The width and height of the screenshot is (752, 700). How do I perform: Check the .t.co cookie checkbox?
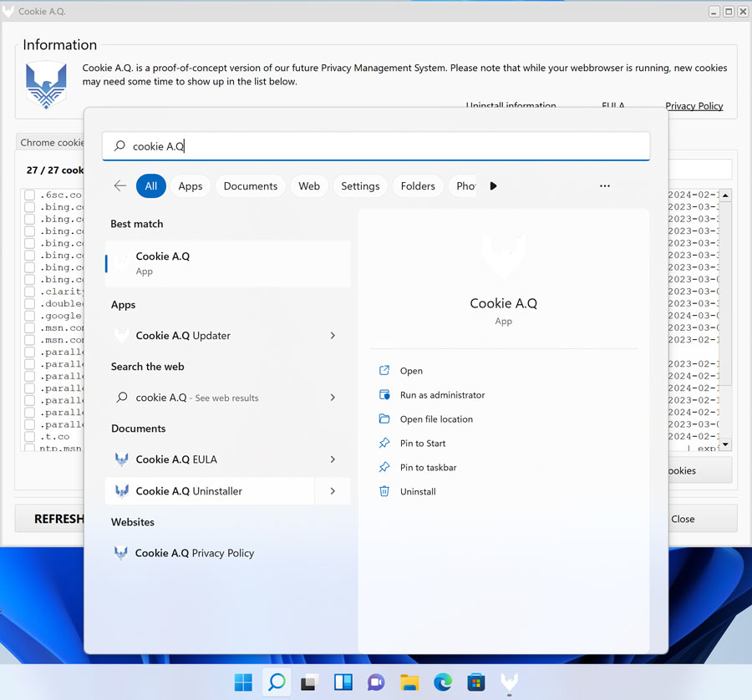click(x=30, y=436)
